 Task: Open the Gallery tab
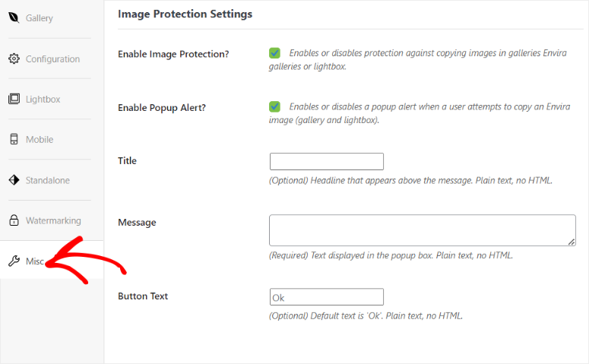(39, 18)
